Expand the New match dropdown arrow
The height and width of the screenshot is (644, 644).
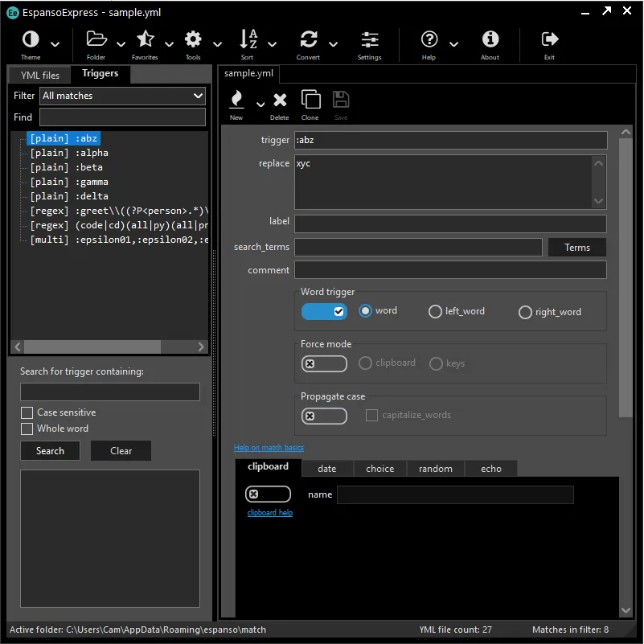(x=260, y=104)
